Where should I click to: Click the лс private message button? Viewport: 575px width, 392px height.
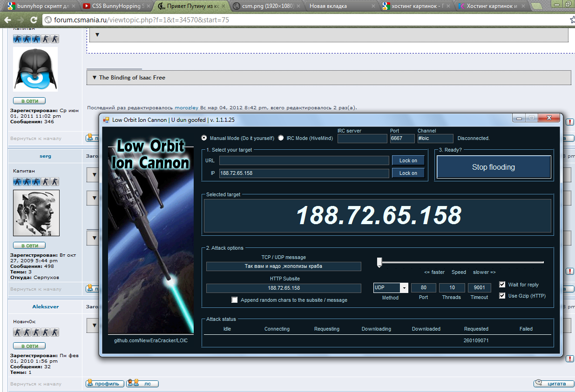coord(142,384)
